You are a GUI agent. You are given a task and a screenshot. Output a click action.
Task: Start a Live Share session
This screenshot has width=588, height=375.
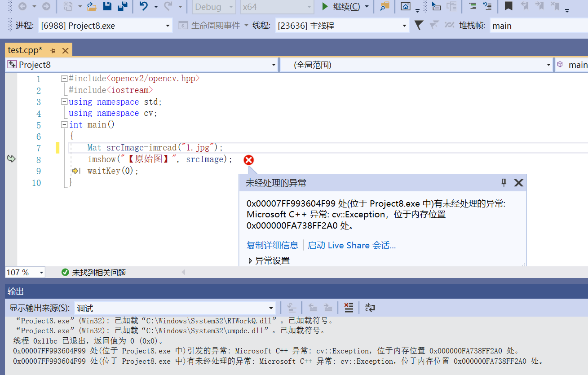click(x=352, y=245)
